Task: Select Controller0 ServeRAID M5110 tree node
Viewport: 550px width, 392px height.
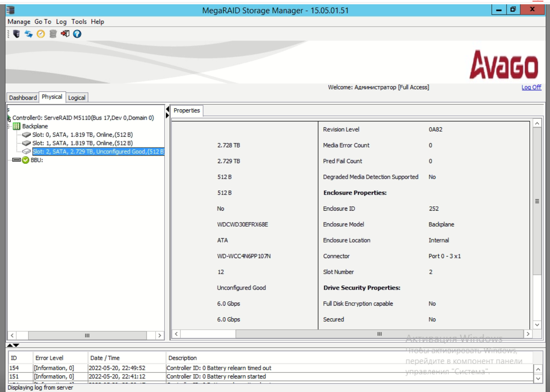Action: tap(83, 118)
